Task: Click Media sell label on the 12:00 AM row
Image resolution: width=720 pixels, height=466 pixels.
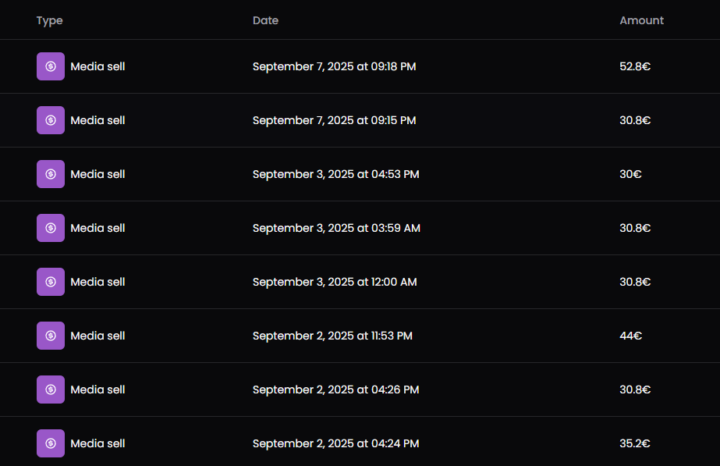Action: coord(98,282)
